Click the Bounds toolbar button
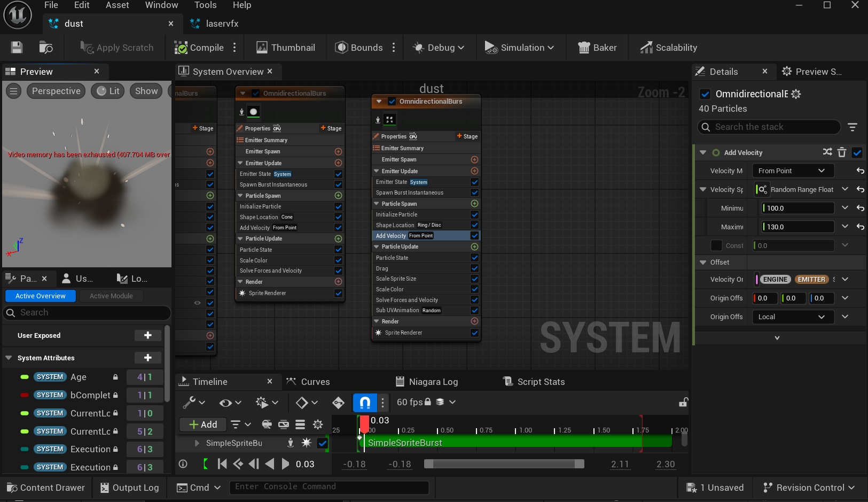This screenshot has width=868, height=502. pyautogui.click(x=359, y=48)
